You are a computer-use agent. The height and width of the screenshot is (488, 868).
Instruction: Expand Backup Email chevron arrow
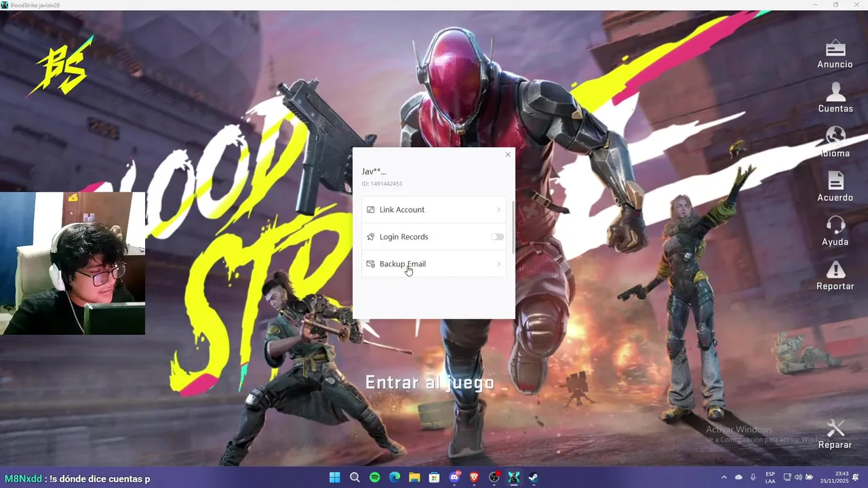point(498,264)
